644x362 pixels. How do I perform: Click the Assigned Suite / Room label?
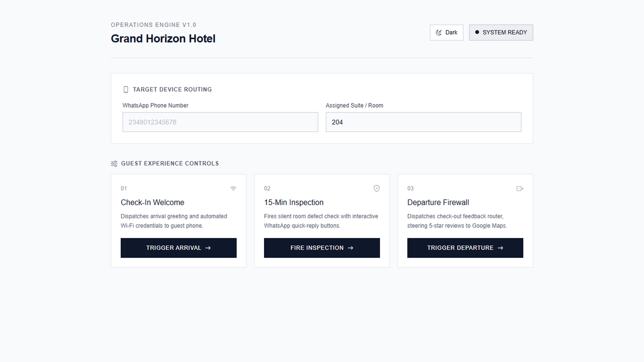[355, 106]
